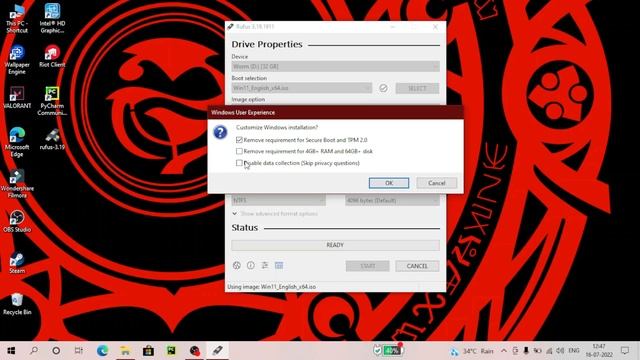Click READY status progress bar
Screen dimensions: 640x360
pyautogui.click(x=335, y=245)
